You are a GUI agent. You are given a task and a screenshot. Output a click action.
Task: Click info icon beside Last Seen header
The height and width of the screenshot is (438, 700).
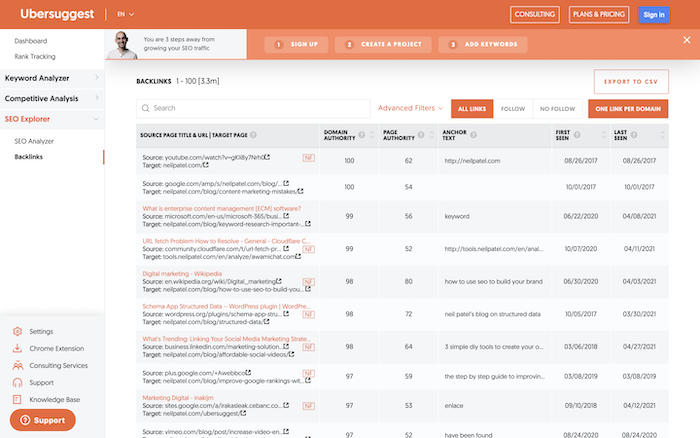coord(634,135)
